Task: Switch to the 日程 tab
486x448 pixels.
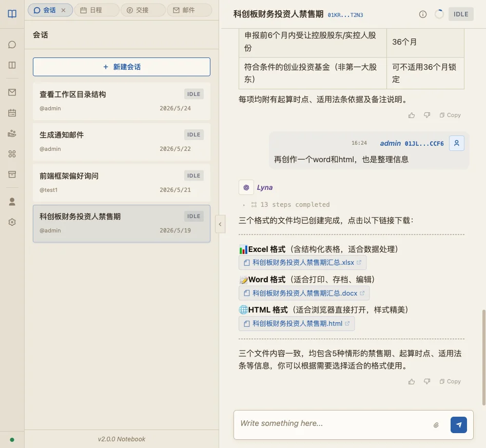Action: 96,10
